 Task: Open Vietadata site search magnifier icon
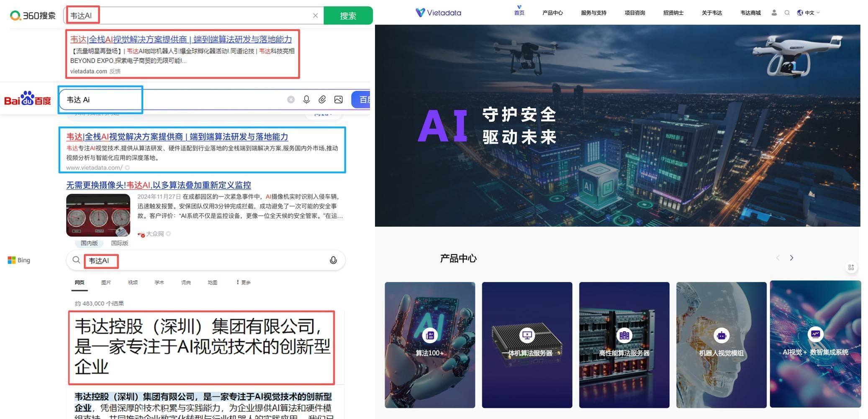click(788, 13)
